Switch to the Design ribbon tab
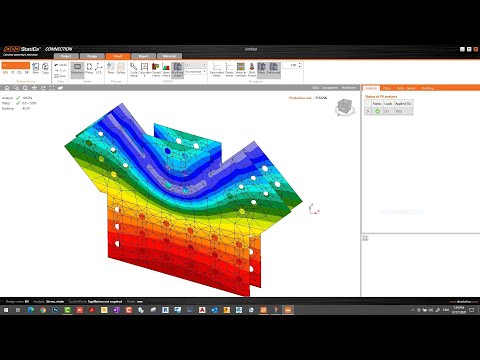 [x=92, y=56]
